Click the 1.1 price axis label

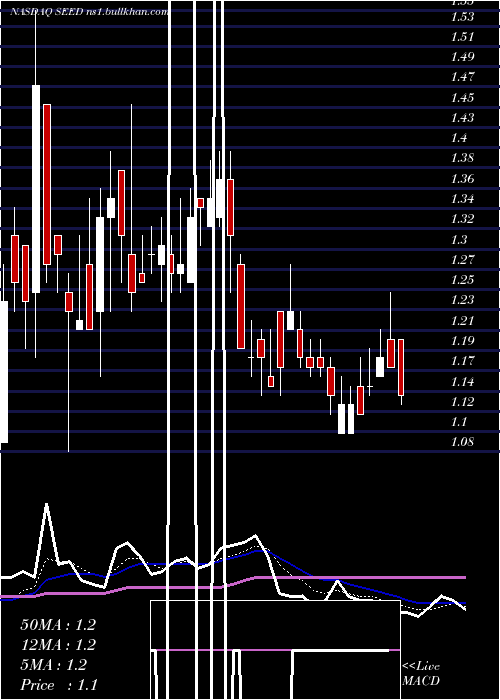coord(459,422)
